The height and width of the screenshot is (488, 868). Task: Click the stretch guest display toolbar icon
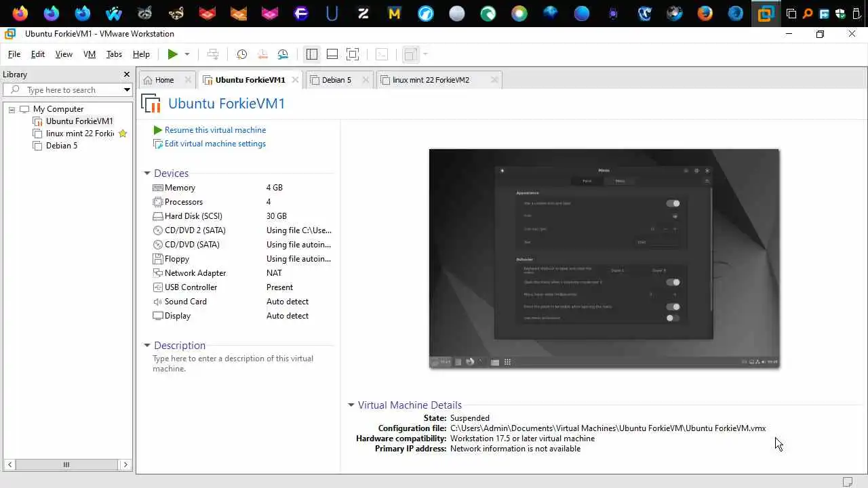[x=410, y=54]
